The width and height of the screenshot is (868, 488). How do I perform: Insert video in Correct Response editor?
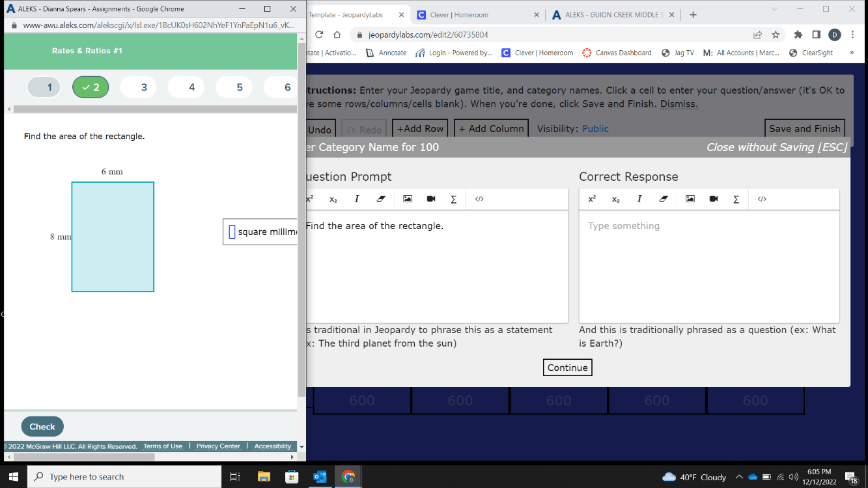pyautogui.click(x=714, y=199)
